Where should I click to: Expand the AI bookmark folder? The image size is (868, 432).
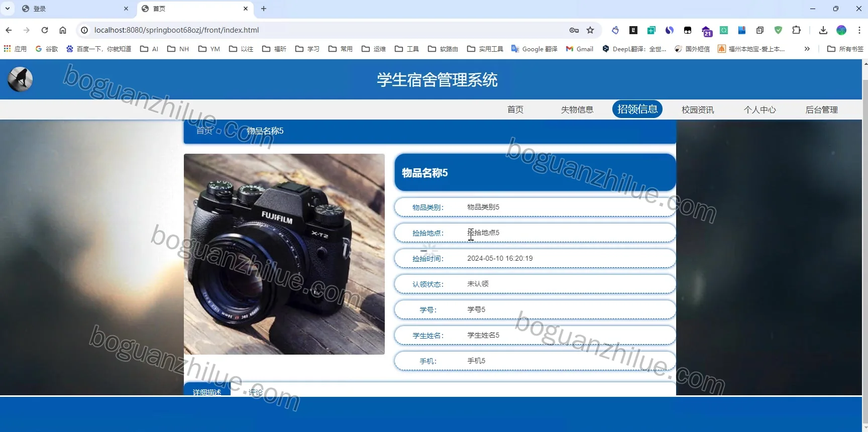(149, 49)
